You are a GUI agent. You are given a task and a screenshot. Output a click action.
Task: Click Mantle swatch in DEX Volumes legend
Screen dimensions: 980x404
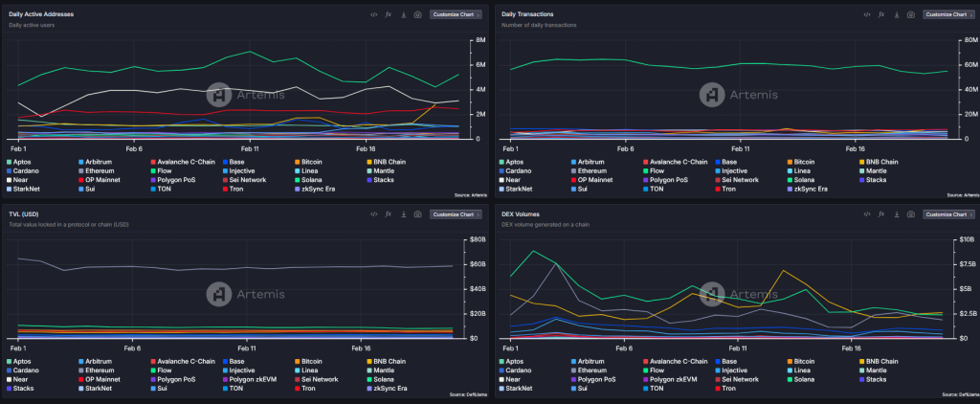pos(862,370)
